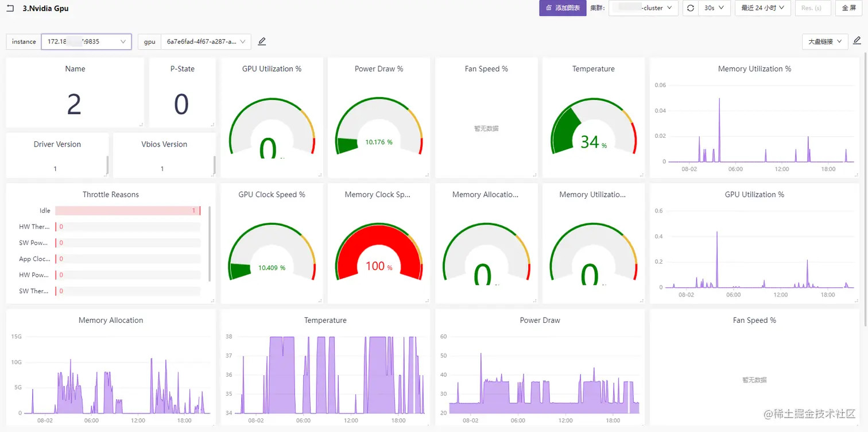
Task: Click the Memory Utilization % line chart title
Action: pyautogui.click(x=754, y=69)
